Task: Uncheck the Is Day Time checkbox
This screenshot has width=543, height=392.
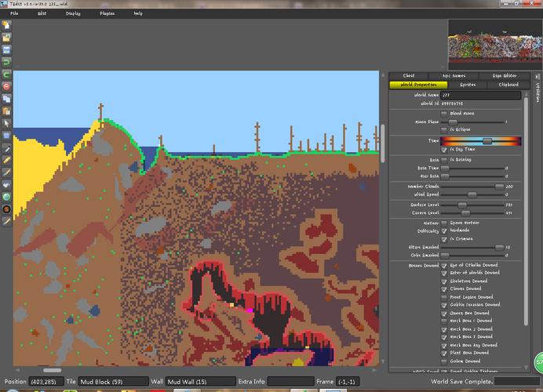Action: (444, 150)
